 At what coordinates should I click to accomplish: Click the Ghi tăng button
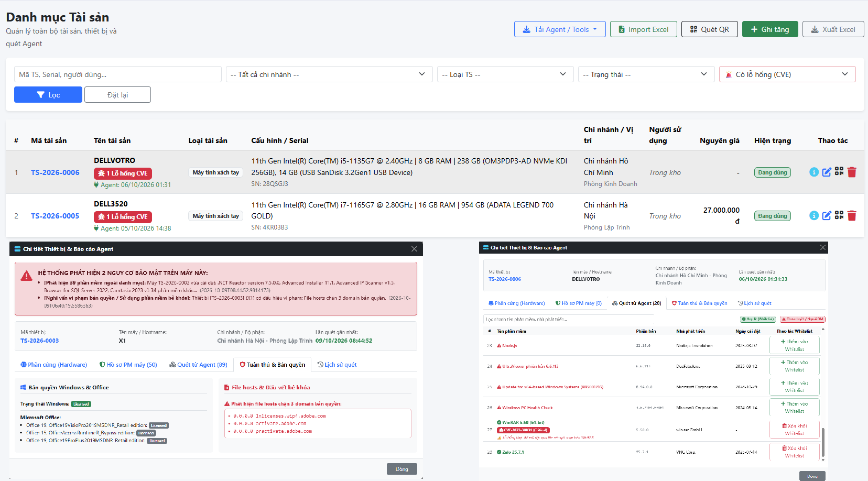point(770,29)
